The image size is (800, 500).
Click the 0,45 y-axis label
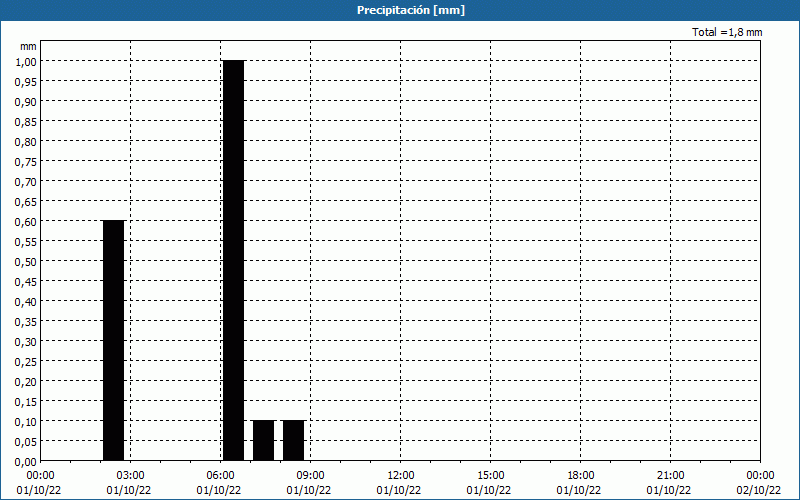(26, 282)
